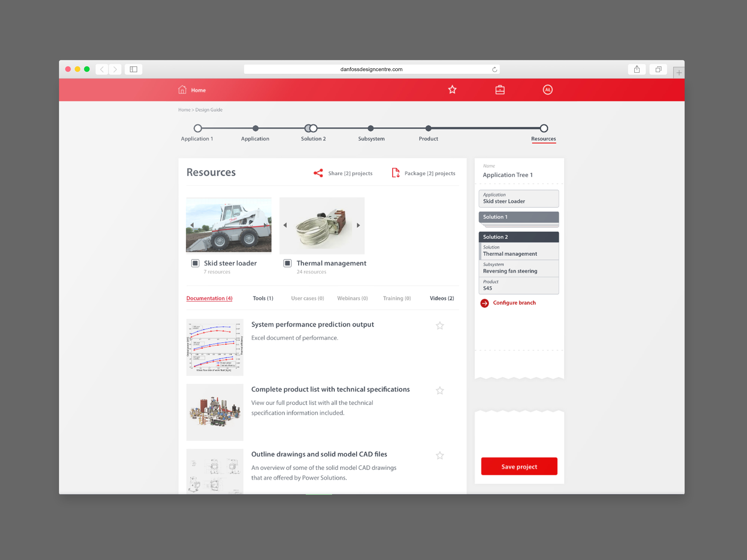Toggle the Skid steer loader checkbox
The width and height of the screenshot is (747, 560).
pos(195,263)
